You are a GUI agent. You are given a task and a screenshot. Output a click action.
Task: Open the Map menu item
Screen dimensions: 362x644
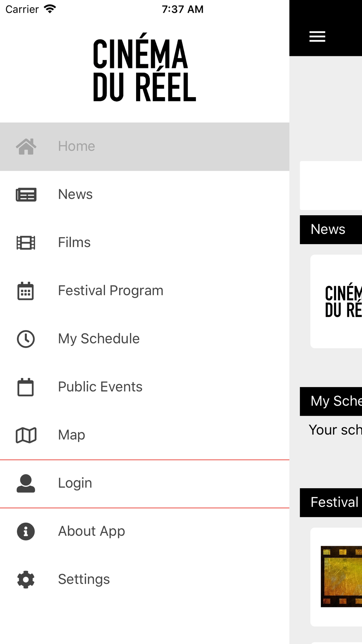144,435
